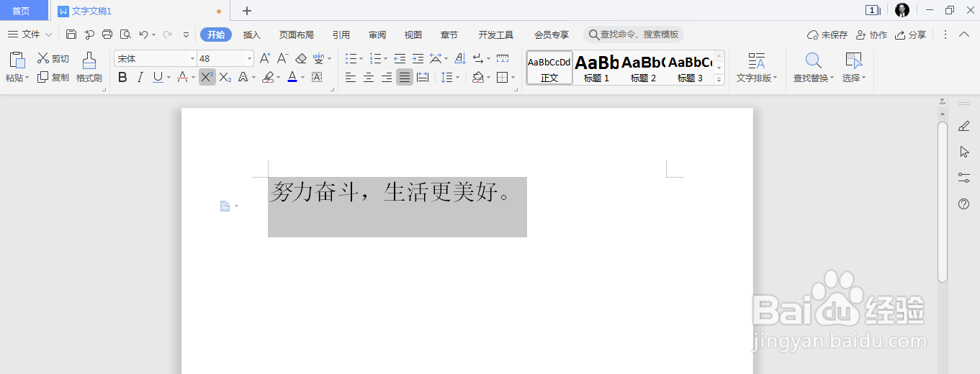Toggle Subscript (X₂) formatting
Screen dimensions: 980x374
[x=225, y=78]
